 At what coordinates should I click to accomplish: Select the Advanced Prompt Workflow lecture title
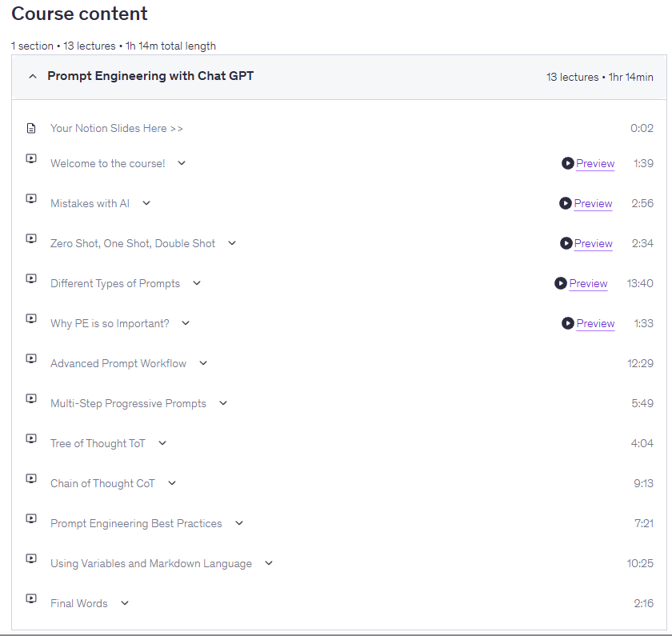[118, 363]
